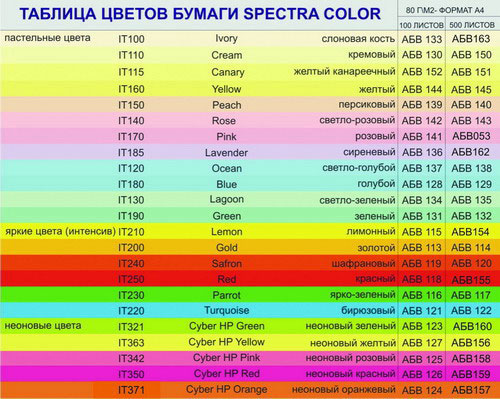Click 'неоновый розовый' translation
This screenshot has height=399, width=500.
[351, 358]
